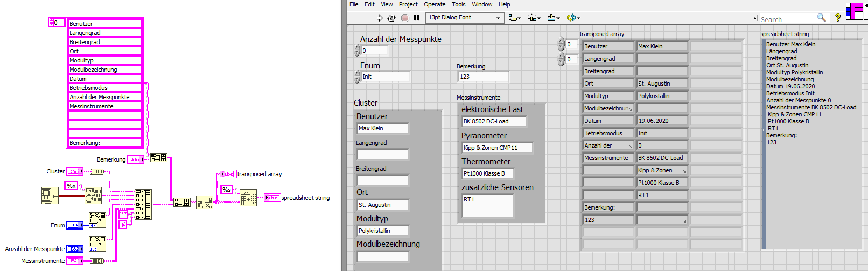
Task: Click the Ort field with St. Augustin
Action: pos(383,205)
